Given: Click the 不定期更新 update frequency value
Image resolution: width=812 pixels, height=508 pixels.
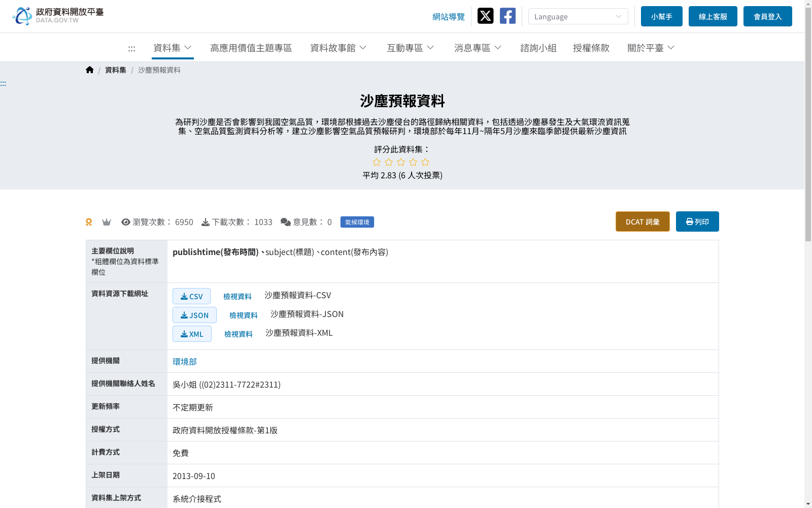Looking at the screenshot, I should coord(193,407).
